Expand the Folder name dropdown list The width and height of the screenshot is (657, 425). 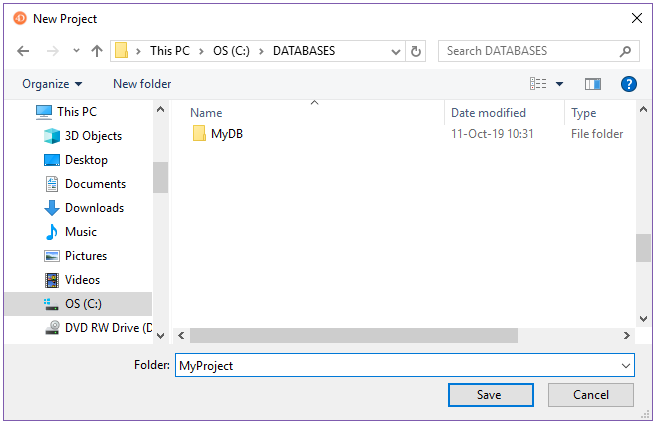626,366
